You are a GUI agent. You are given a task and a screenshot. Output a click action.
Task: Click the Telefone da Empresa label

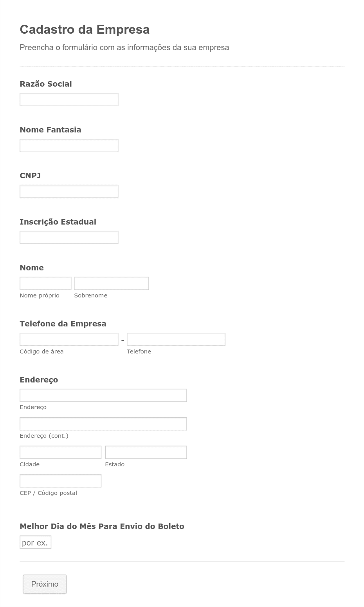pos(63,324)
